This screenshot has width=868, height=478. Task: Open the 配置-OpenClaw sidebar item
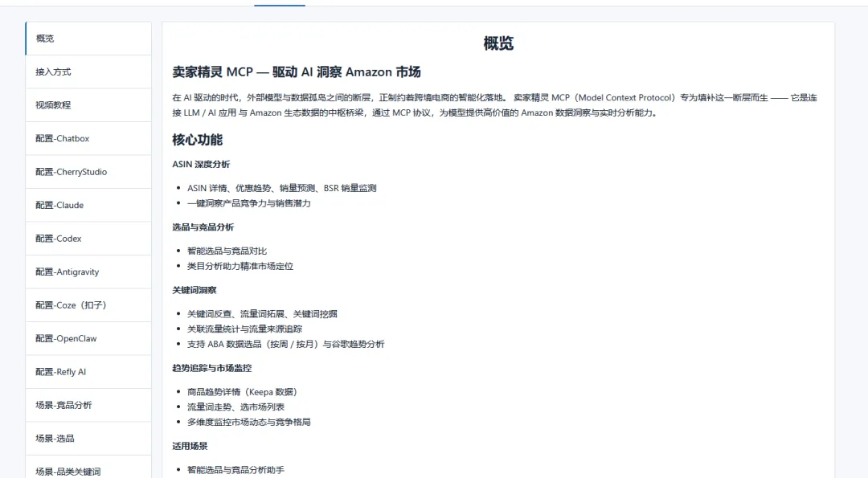[x=88, y=338]
